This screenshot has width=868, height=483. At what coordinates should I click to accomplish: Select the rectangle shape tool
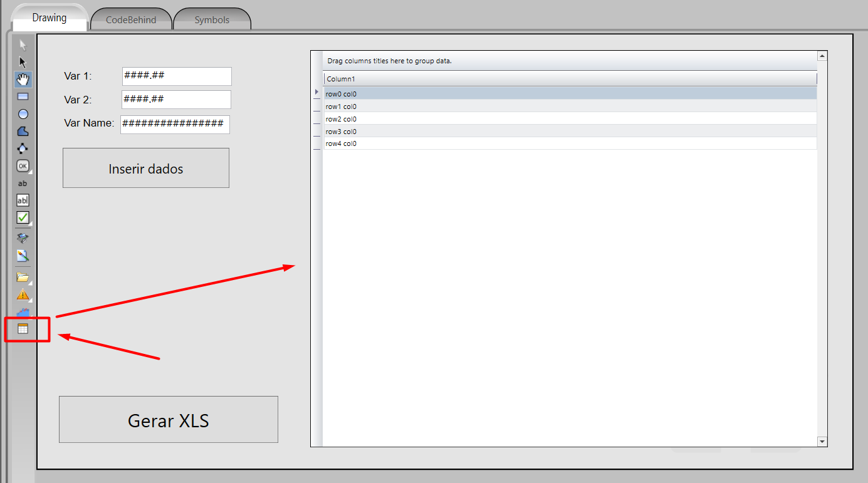coord(23,96)
